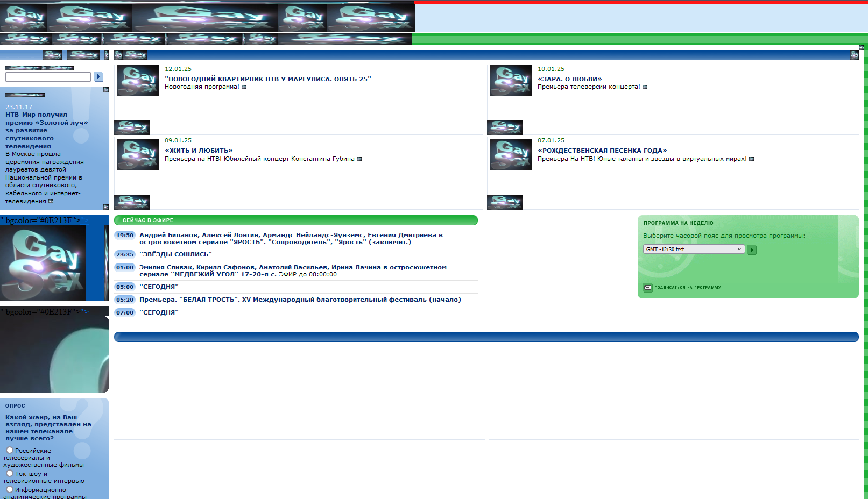Image resolution: width=868 pixels, height=499 pixels.
Task: Open the 'GMT -12:30 test' timezone dropdown
Action: coord(694,249)
